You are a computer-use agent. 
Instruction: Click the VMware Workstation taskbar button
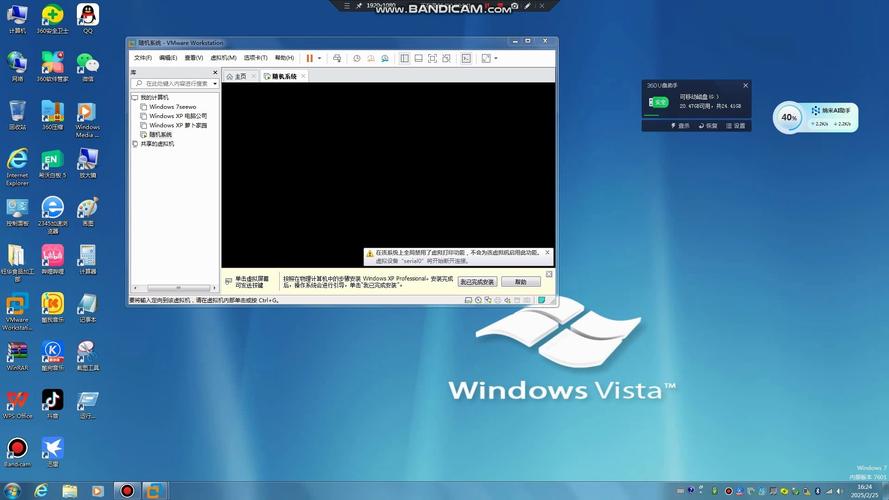click(154, 490)
